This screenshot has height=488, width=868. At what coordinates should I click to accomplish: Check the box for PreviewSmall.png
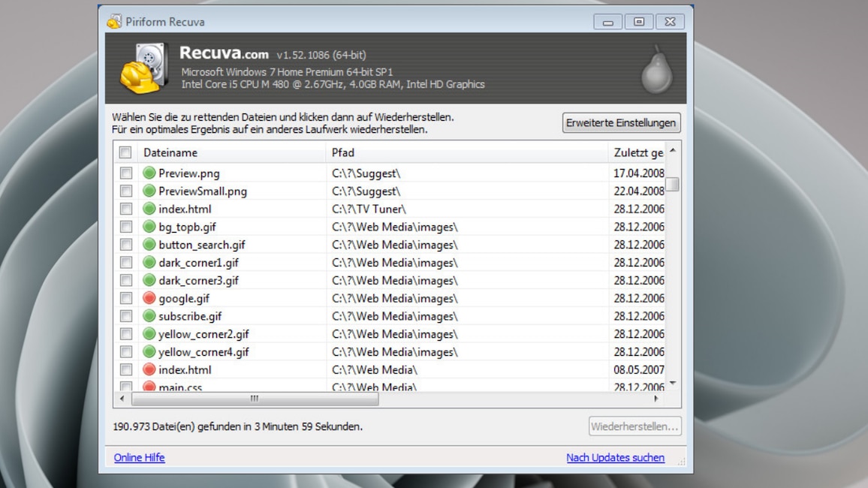pos(126,191)
